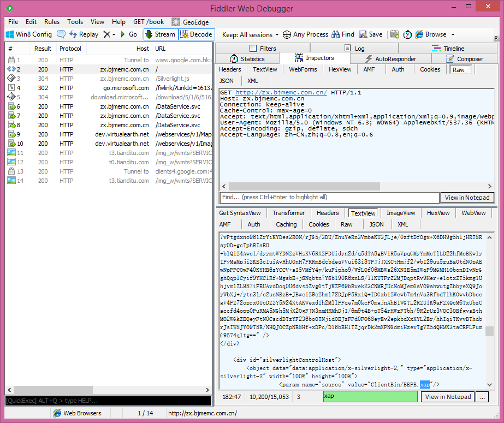
Task: Toggle Decode mode
Action: pos(196,34)
